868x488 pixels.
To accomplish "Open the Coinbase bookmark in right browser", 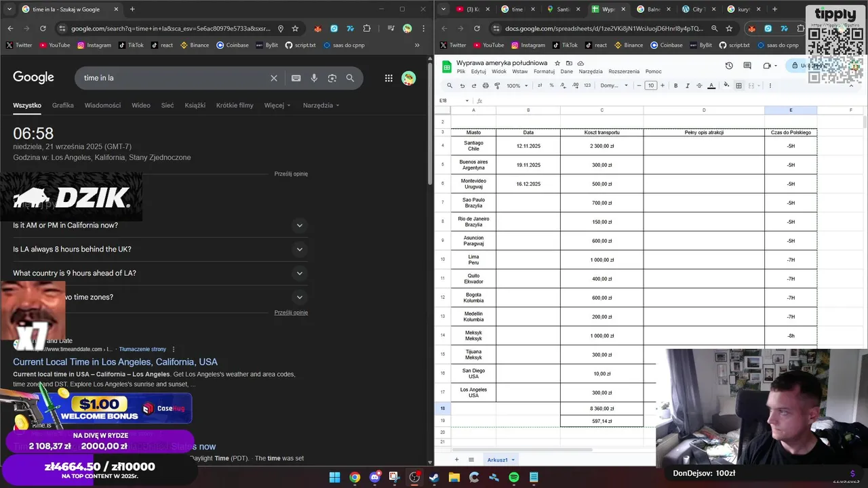I will [x=667, y=45].
